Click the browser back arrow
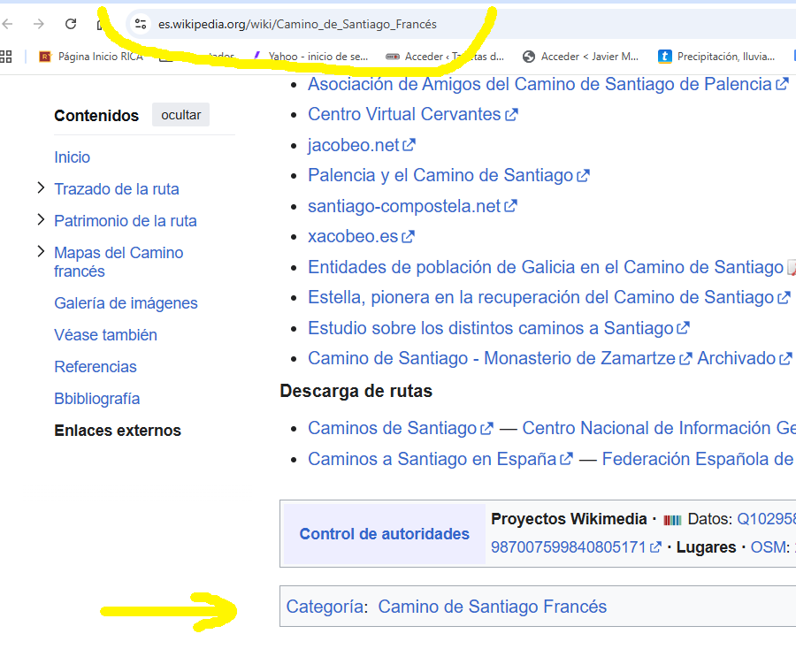 pyautogui.click(x=8, y=24)
